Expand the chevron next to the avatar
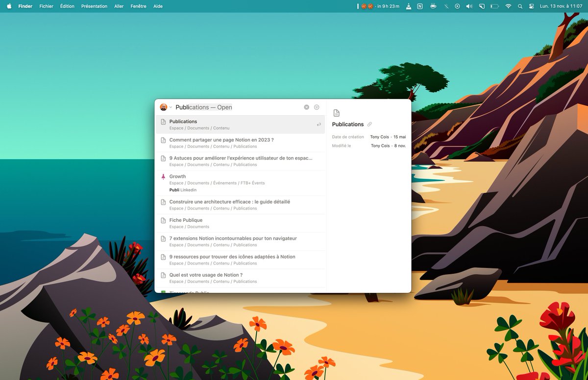The image size is (588, 380). [x=171, y=107]
